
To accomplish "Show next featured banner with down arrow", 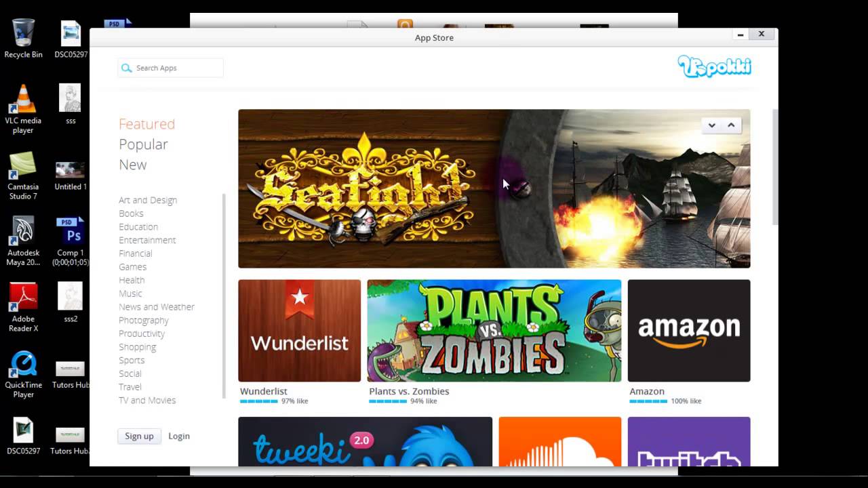I will pos(712,125).
